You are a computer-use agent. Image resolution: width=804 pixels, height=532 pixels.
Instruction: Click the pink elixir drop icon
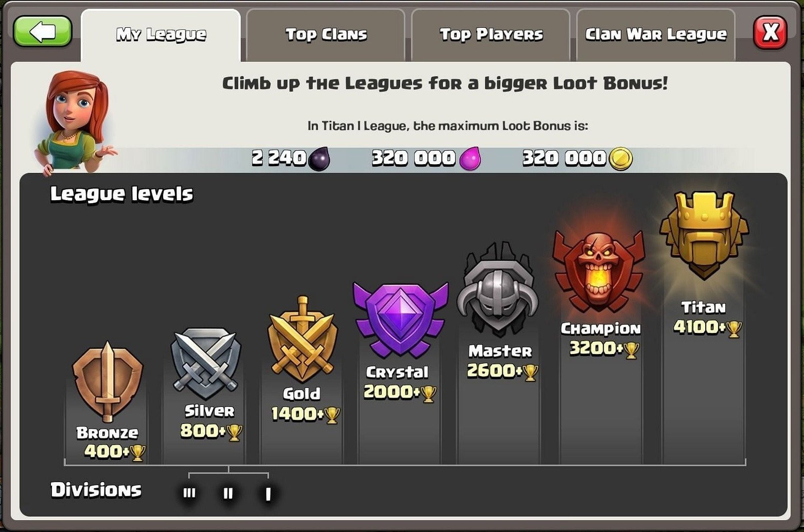[470, 158]
